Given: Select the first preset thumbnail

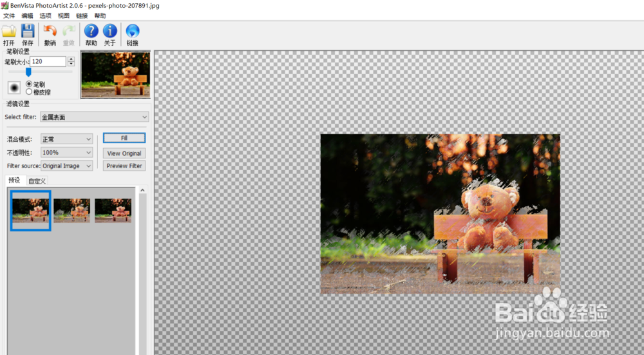Looking at the screenshot, I should [31, 211].
